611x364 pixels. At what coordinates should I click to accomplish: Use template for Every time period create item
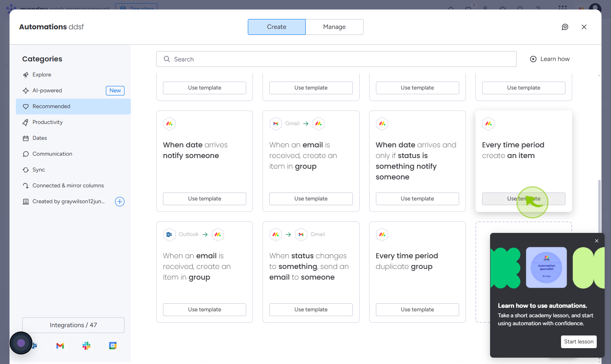(523, 199)
